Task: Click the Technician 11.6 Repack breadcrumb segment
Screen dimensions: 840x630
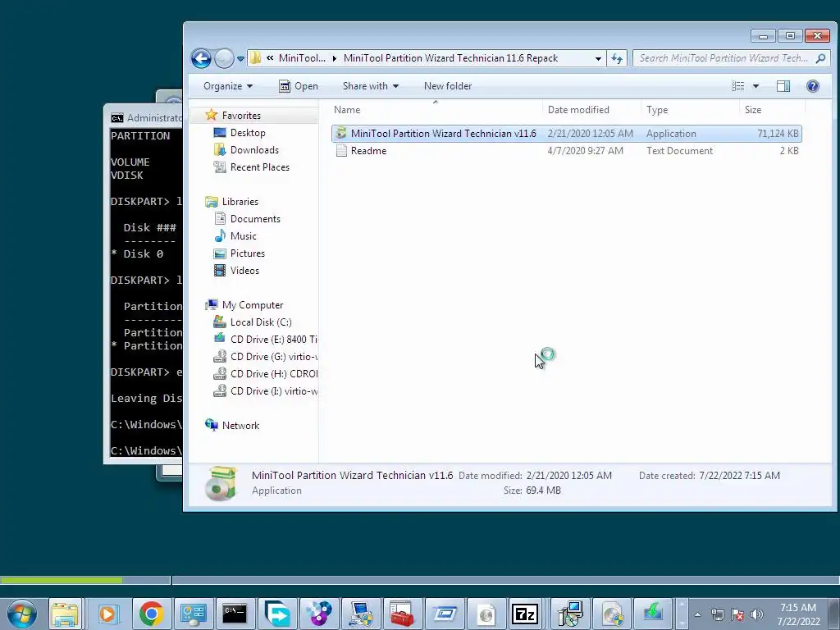Action: 450,58
